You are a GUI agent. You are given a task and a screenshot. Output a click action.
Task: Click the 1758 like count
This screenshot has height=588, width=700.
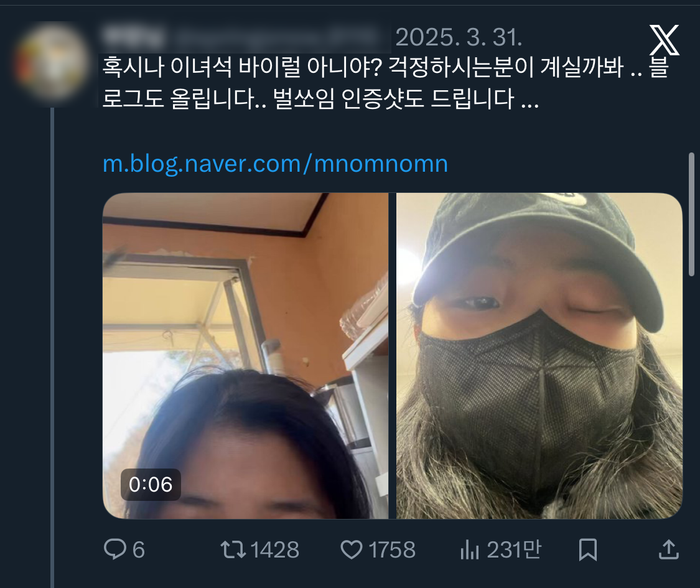tap(391, 549)
